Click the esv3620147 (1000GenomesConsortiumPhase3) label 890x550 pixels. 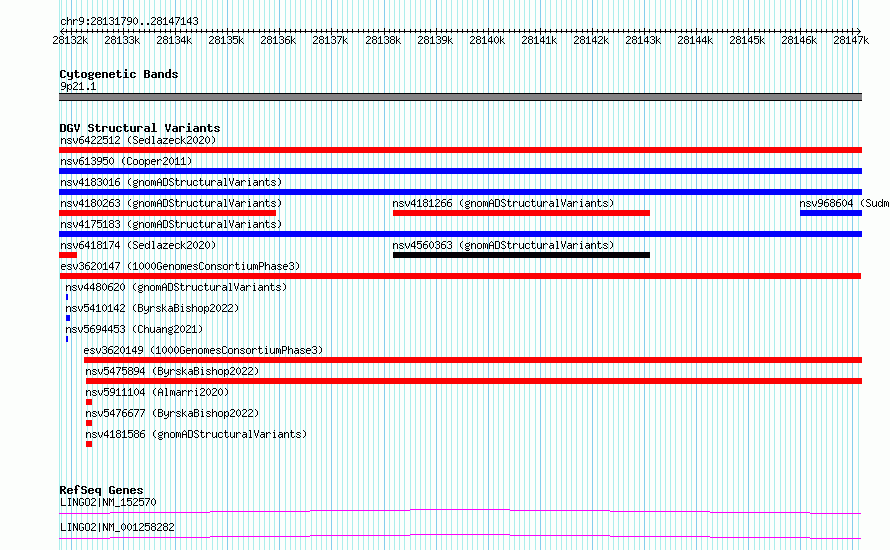click(x=180, y=266)
